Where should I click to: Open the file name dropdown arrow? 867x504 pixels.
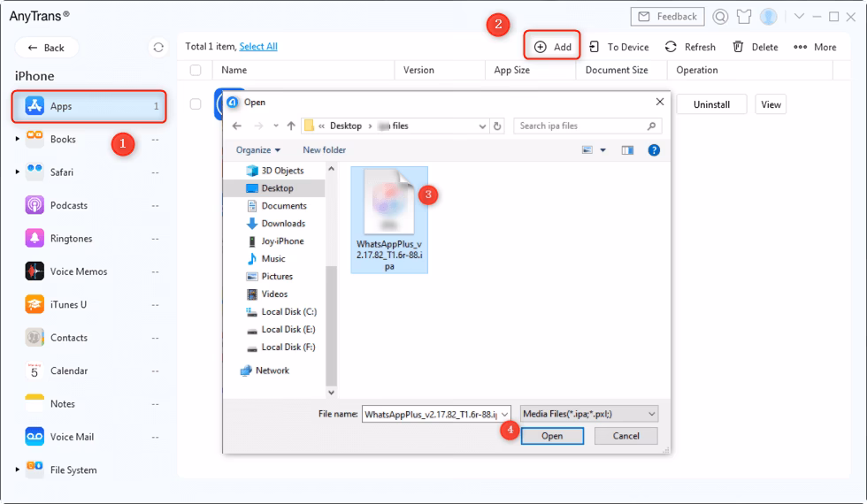pyautogui.click(x=504, y=414)
